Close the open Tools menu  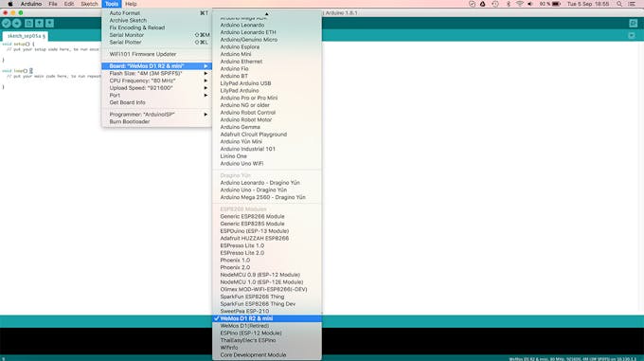(112, 4)
